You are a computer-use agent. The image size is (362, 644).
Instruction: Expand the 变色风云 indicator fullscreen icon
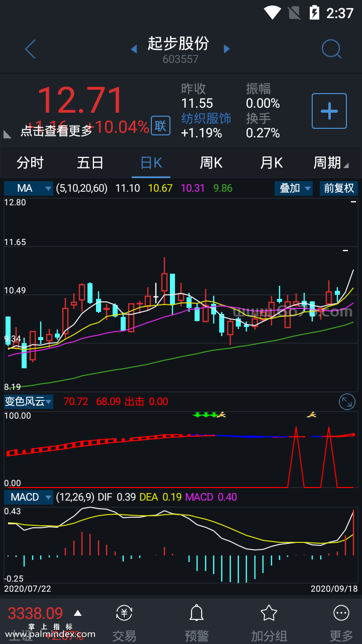[347, 401]
